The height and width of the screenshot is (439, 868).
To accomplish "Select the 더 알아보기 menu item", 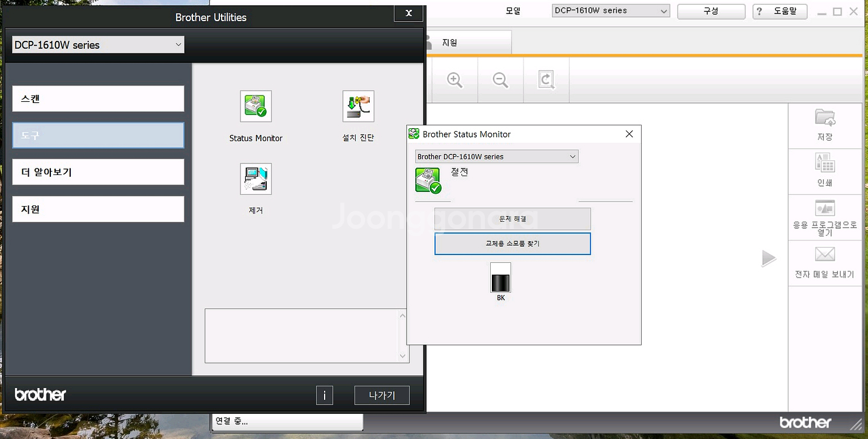I will click(x=98, y=172).
